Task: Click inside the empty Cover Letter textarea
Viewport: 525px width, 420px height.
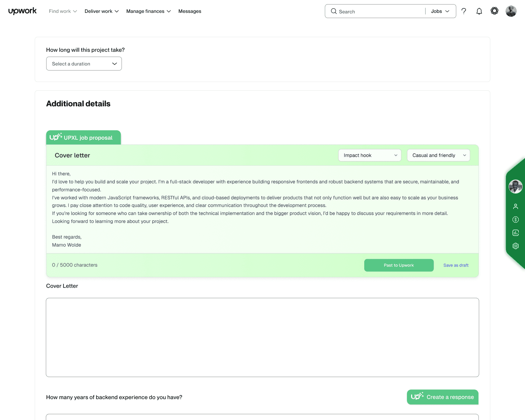Action: coord(262,337)
